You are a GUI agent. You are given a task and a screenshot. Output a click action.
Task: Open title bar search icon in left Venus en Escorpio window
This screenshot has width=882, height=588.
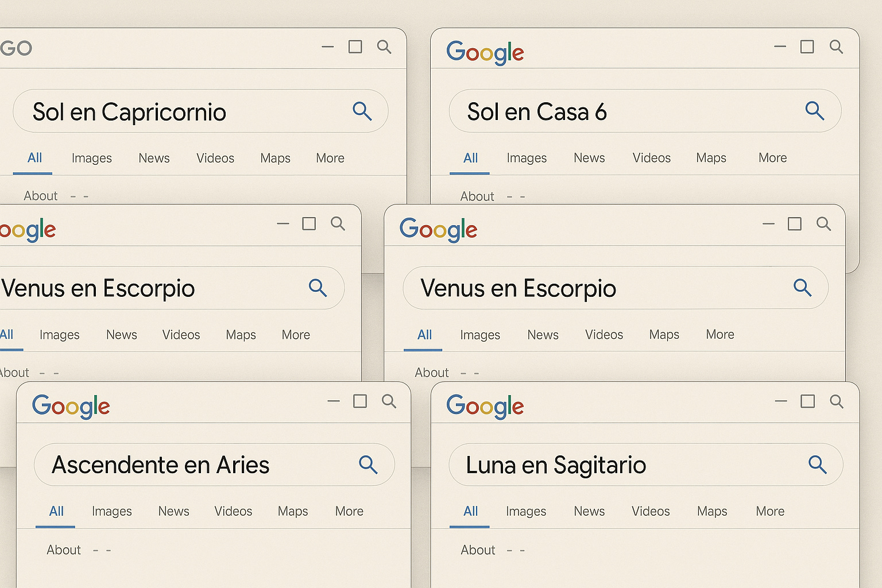[x=338, y=223]
